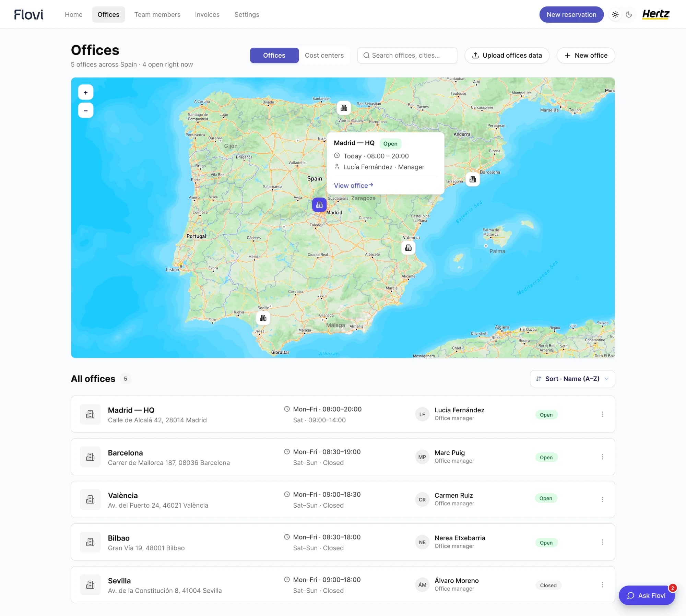Click the New reservation button
This screenshot has height=616, width=686.
tap(571, 14)
